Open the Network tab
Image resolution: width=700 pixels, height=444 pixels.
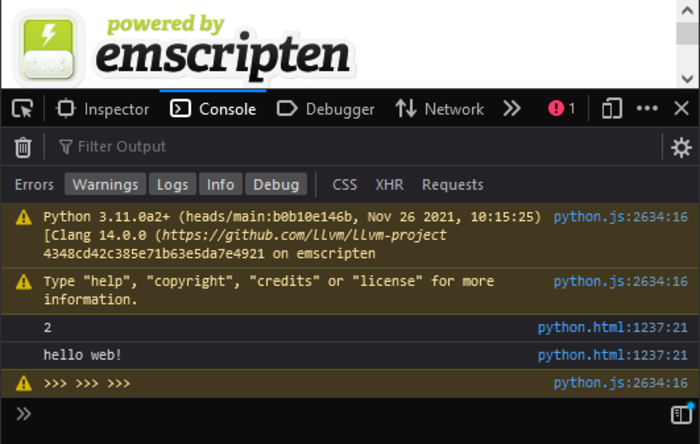coord(439,109)
